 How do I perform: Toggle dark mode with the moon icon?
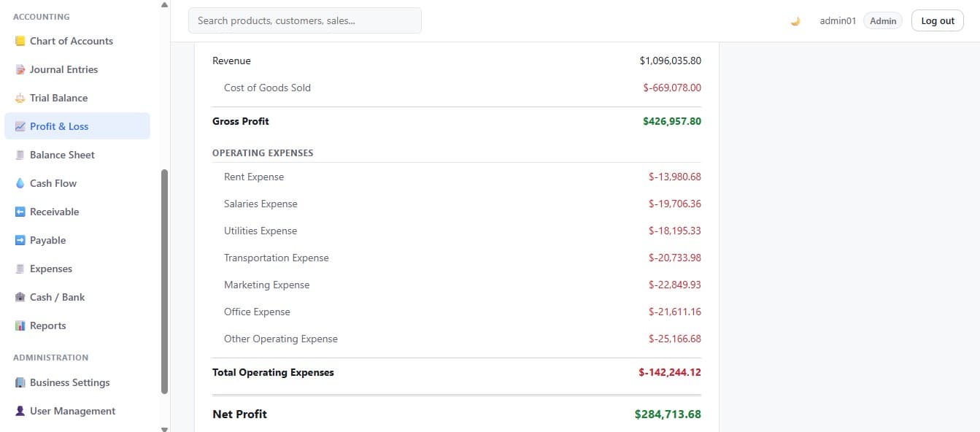795,21
